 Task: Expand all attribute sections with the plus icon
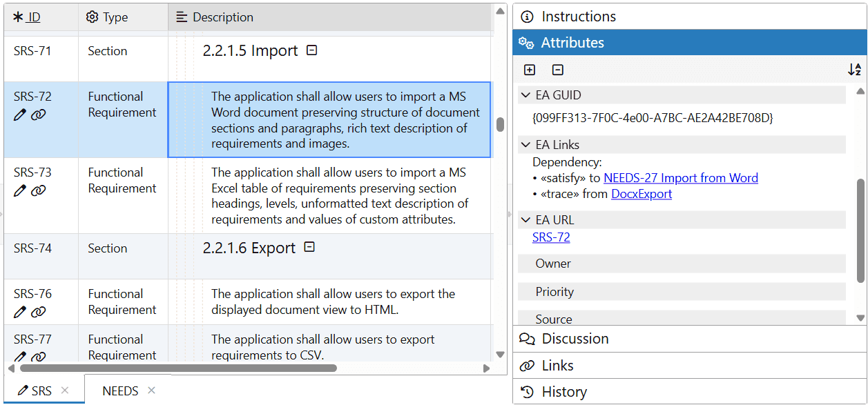coord(529,70)
